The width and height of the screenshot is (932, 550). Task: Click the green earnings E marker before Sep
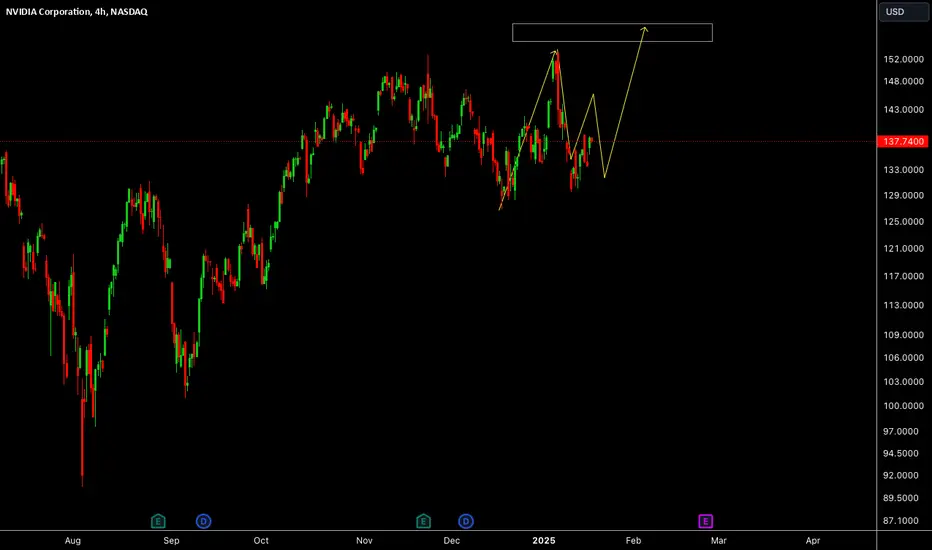158,521
